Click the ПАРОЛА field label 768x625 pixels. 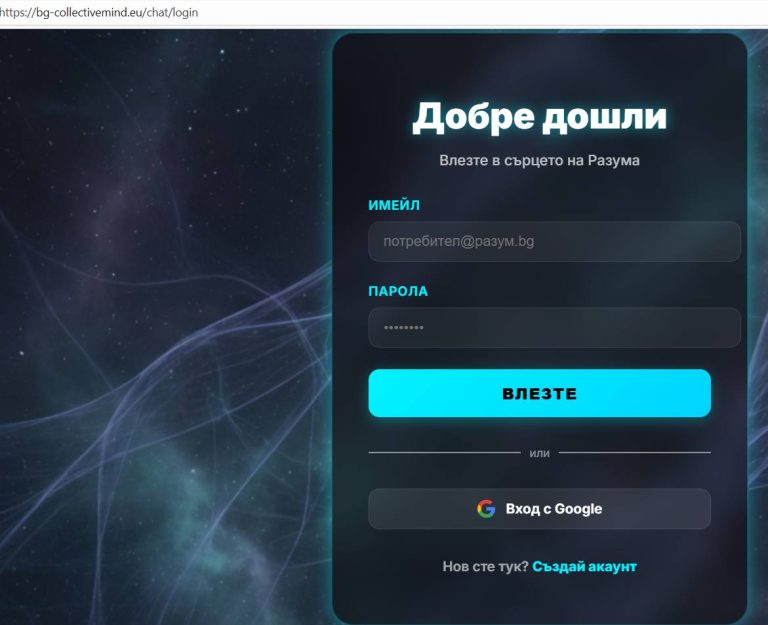398,291
